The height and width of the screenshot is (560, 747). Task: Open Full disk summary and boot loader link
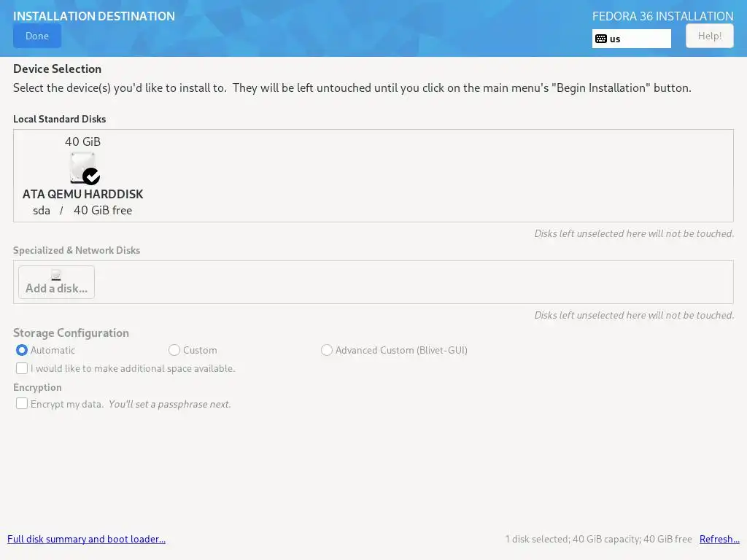[x=86, y=539]
